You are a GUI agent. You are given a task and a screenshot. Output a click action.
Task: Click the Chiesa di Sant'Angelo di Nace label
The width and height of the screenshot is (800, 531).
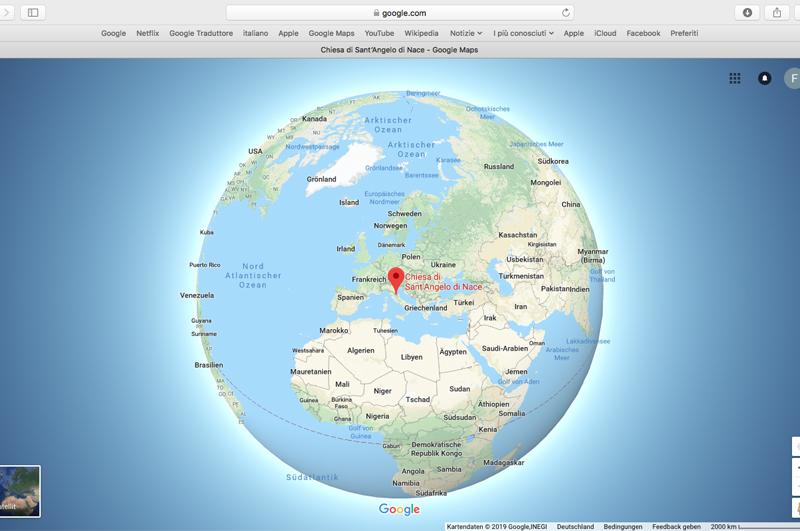pyautogui.click(x=443, y=282)
